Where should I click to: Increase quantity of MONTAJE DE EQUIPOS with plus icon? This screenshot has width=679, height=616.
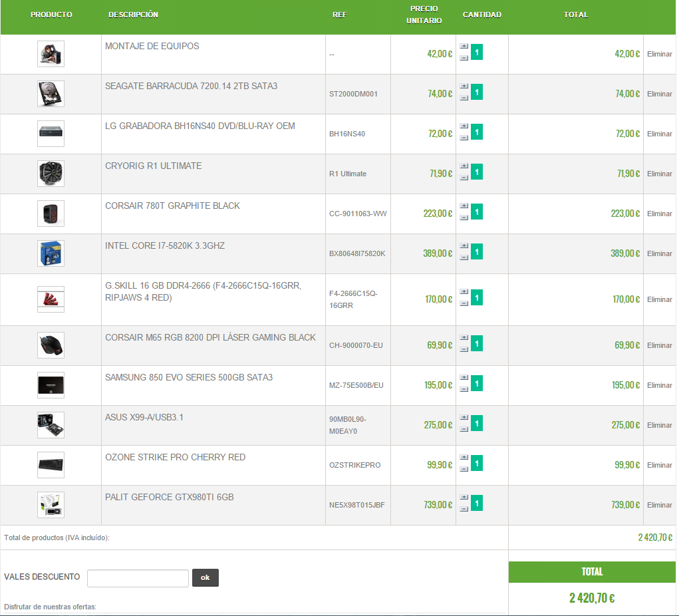[x=464, y=46]
